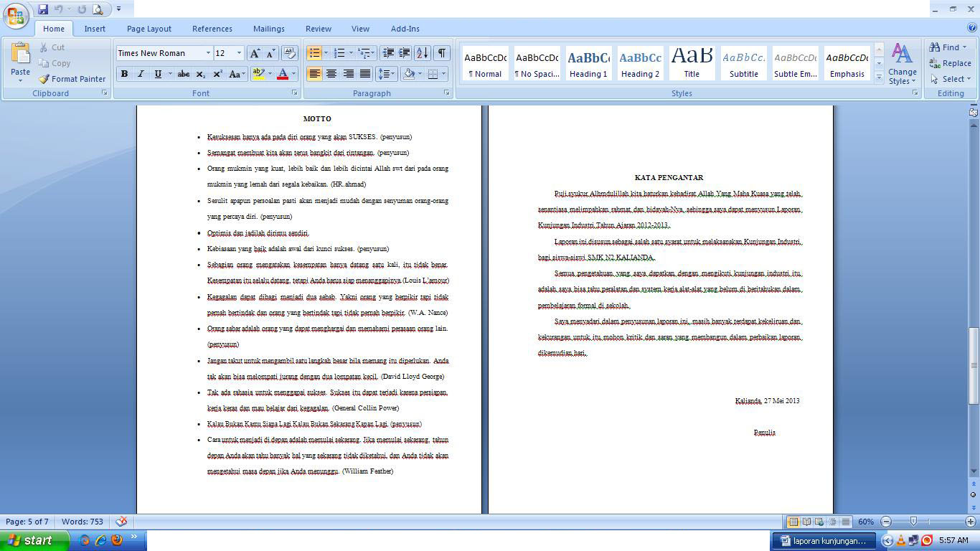980x551 pixels.
Task: Zoom in with plus button
Action: tap(970, 522)
